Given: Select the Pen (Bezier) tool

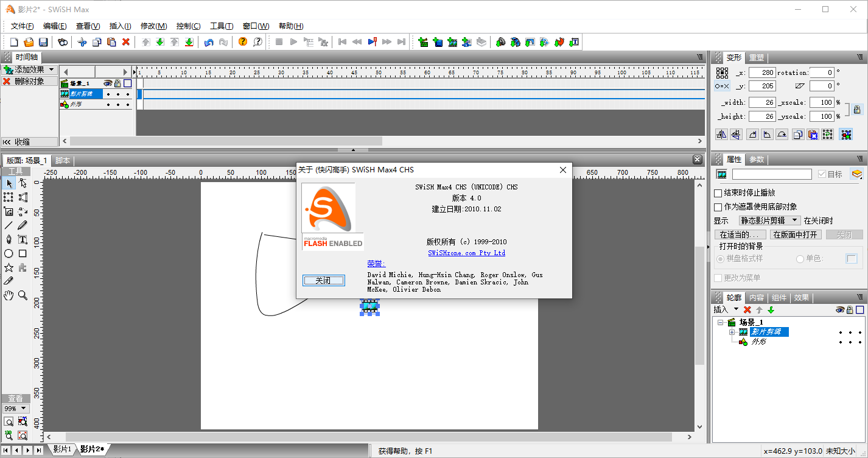Looking at the screenshot, I should pyautogui.click(x=9, y=239).
